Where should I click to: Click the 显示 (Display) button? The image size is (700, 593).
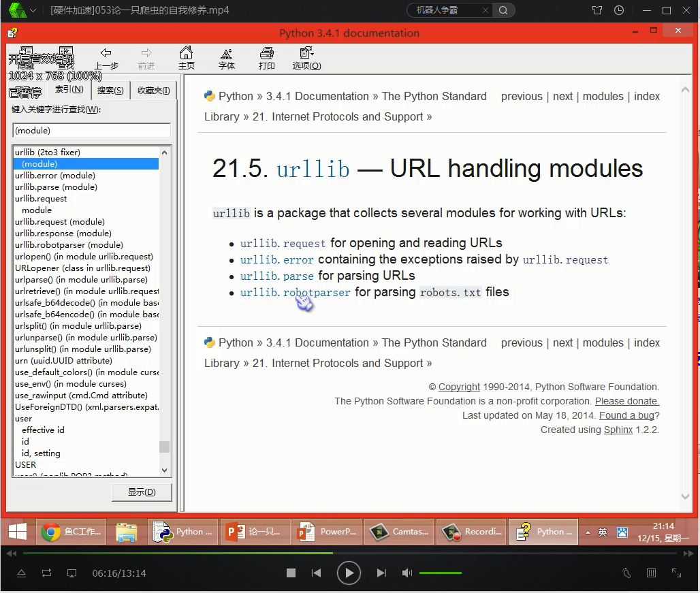click(x=142, y=492)
